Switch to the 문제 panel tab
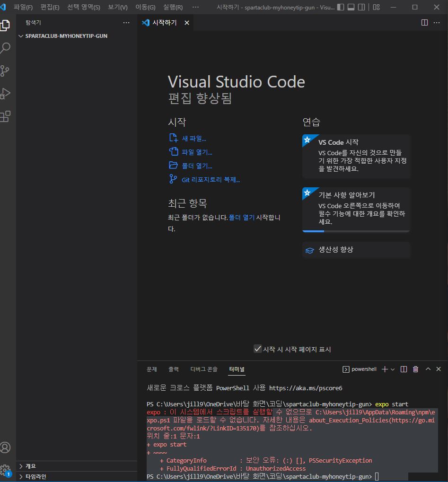Viewport: 448px width, 482px height. 152,369
